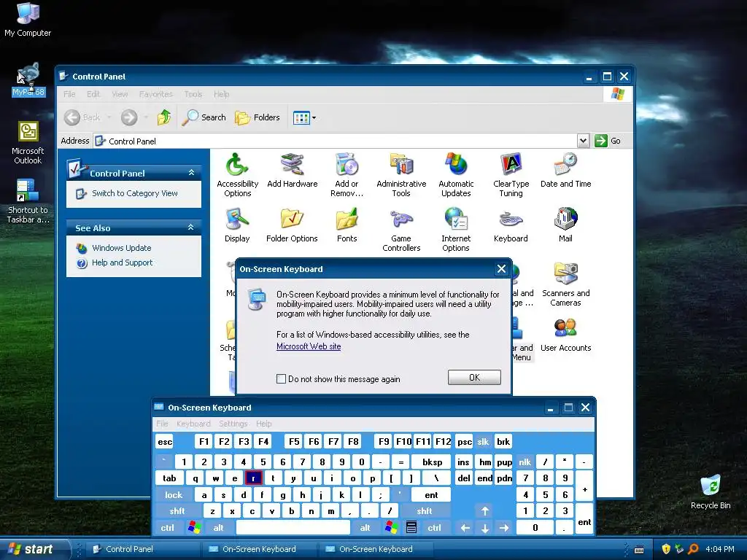
Task: Open Date and Time icon
Action: [565, 170]
